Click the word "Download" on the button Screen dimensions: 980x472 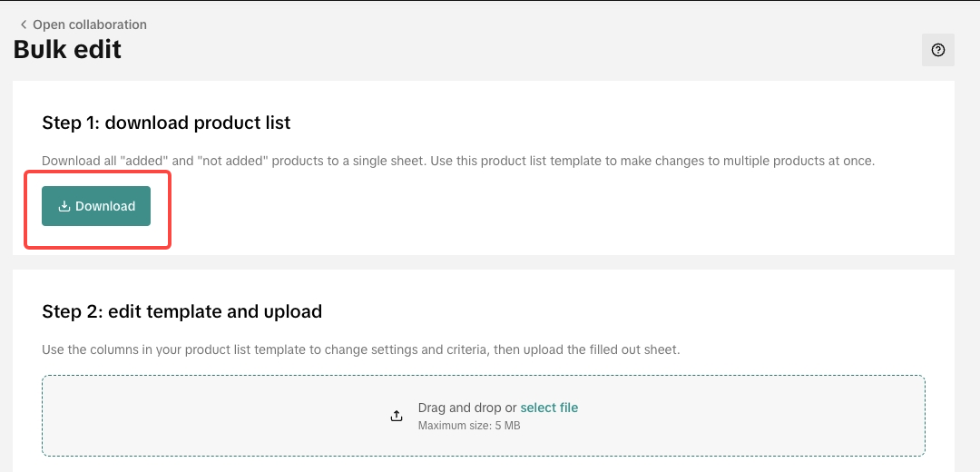(105, 206)
